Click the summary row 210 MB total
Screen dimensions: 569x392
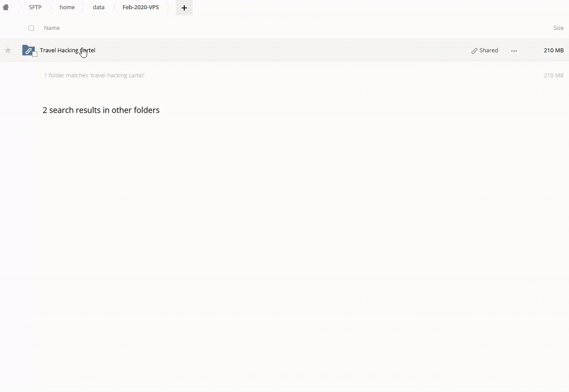[x=553, y=75]
